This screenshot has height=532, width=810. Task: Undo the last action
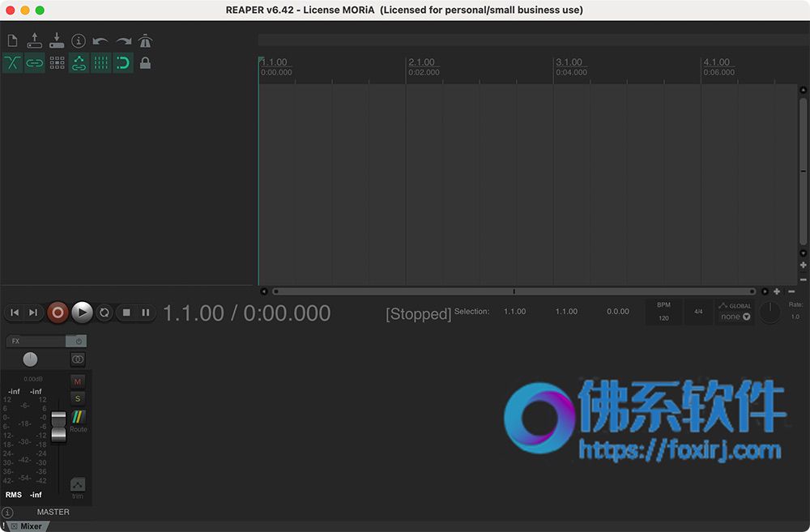tap(100, 40)
